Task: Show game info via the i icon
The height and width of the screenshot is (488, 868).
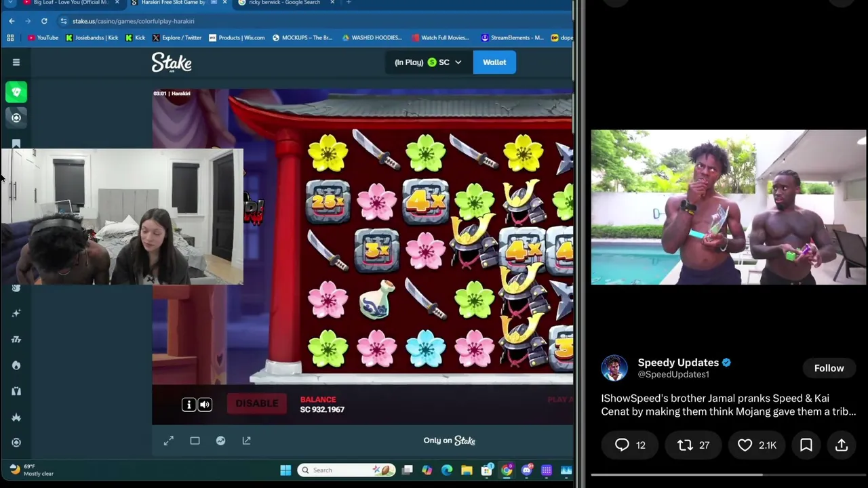Action: pyautogui.click(x=189, y=405)
